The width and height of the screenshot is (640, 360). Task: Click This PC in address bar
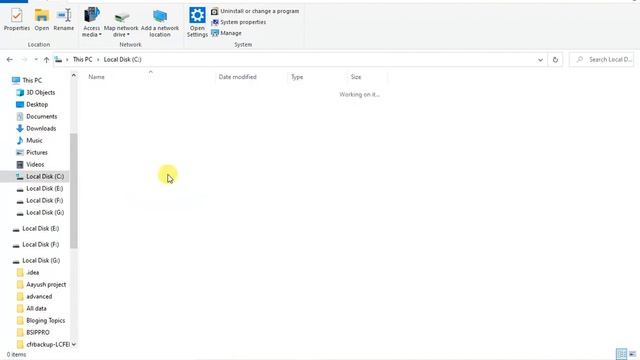point(82,60)
